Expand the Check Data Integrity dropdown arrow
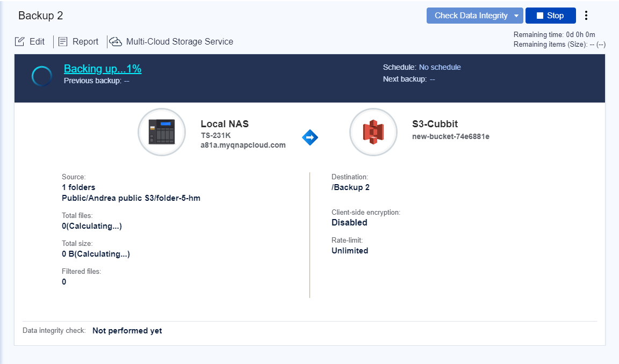This screenshot has width=619, height=364. click(516, 16)
